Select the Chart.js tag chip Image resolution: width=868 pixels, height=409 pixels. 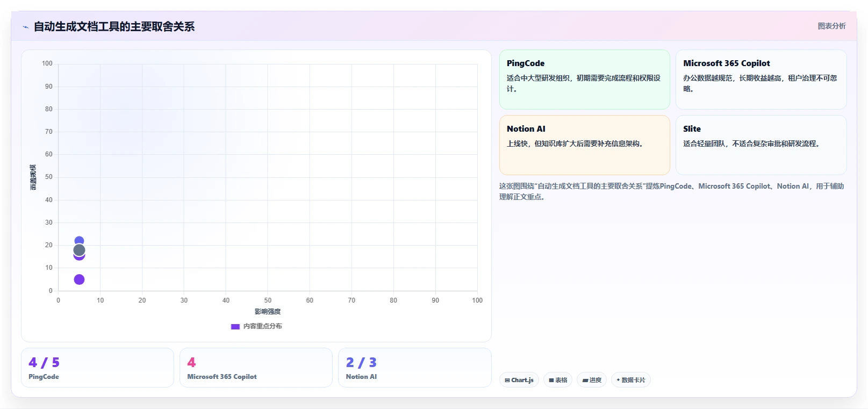[519, 380]
